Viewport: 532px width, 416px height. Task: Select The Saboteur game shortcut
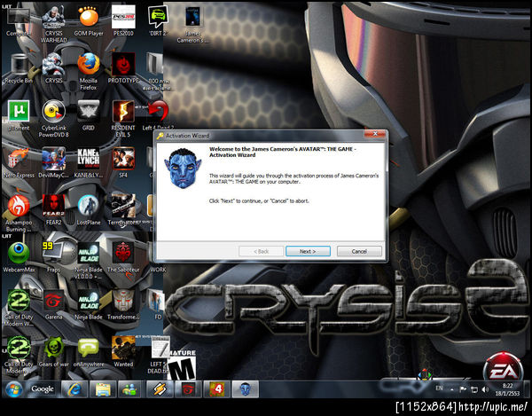point(123,257)
